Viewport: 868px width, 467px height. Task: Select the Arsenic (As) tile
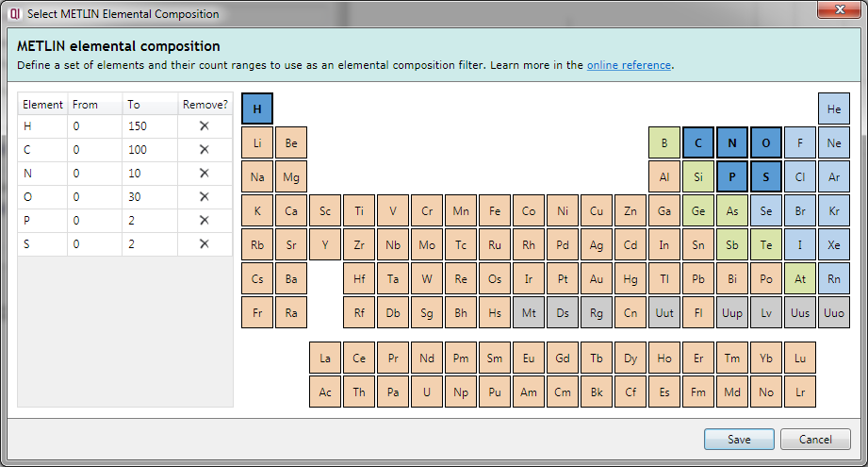pyautogui.click(x=732, y=210)
